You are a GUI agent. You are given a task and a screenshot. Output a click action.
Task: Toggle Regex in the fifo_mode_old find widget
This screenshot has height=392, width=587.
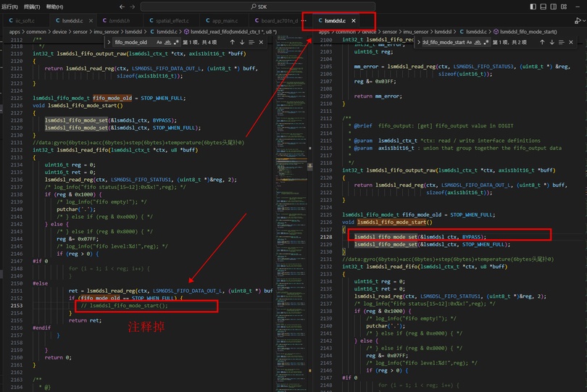[x=176, y=42]
